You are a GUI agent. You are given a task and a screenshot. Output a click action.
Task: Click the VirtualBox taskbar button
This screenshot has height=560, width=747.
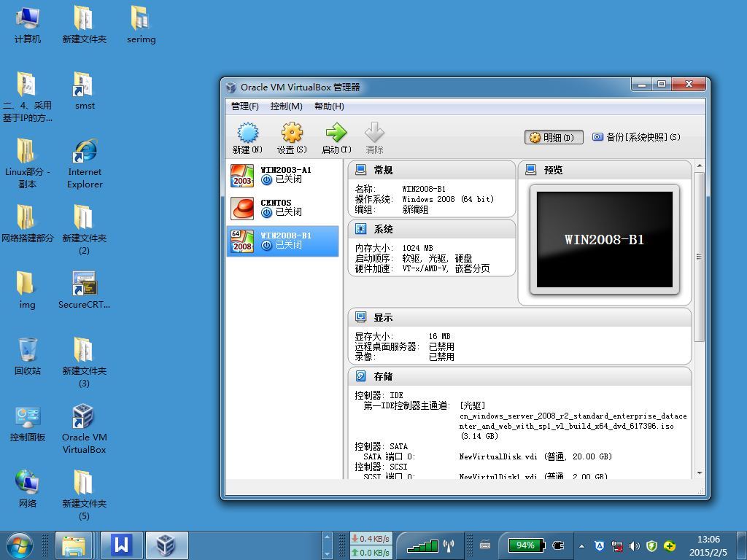166,545
